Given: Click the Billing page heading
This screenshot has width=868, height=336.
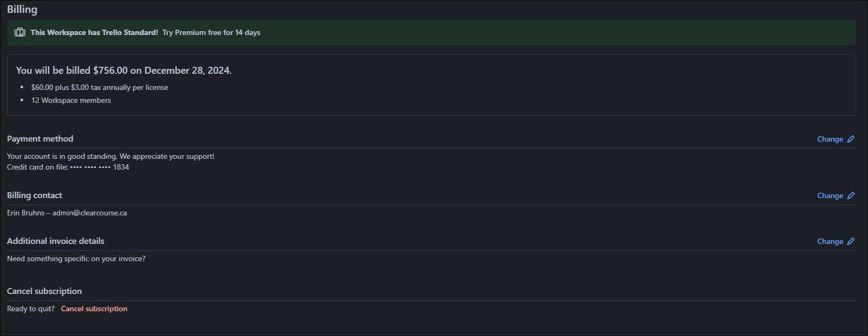Looking at the screenshot, I should (22, 10).
